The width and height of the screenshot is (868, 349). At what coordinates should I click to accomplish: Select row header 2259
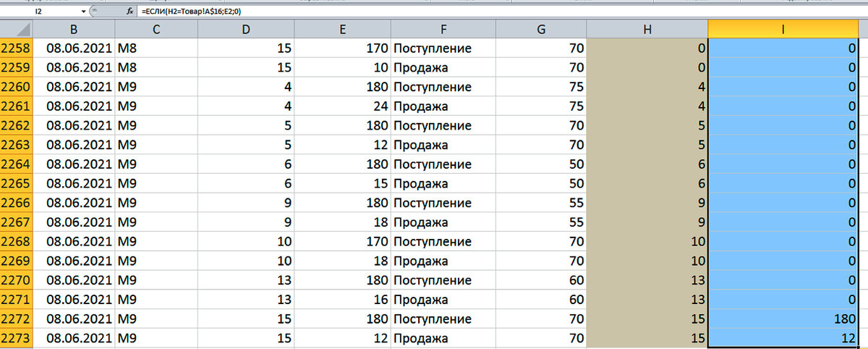(x=16, y=68)
